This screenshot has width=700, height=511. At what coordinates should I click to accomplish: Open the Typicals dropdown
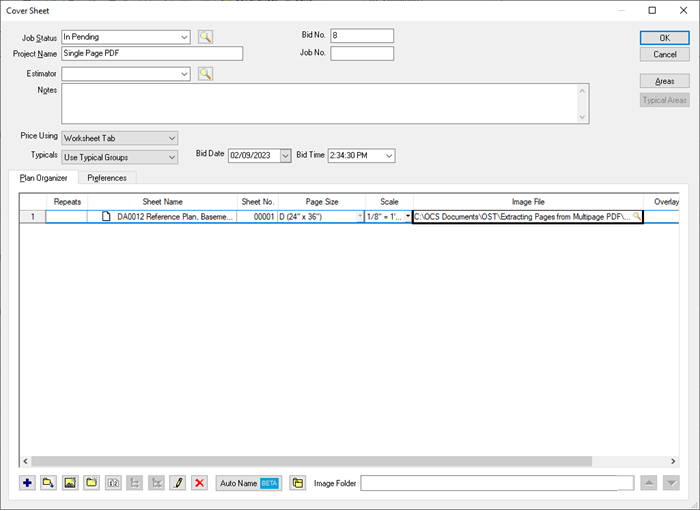(172, 157)
